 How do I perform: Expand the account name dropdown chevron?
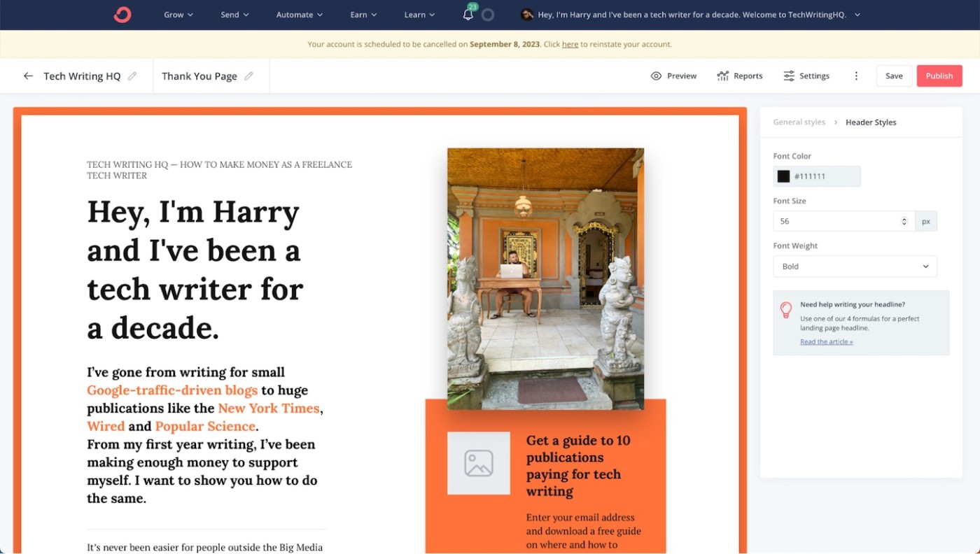click(857, 15)
